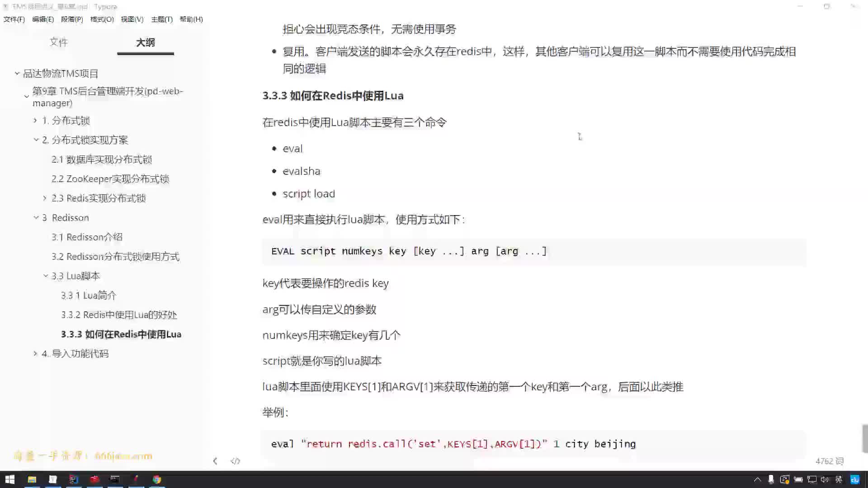Click the line arg可以传自定义的参数
Screen dimensions: 868x488
pyautogui.click(x=319, y=310)
